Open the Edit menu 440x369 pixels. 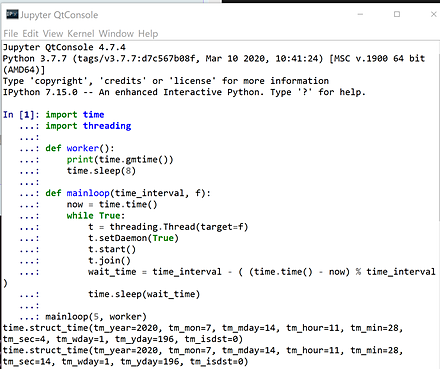click(30, 34)
